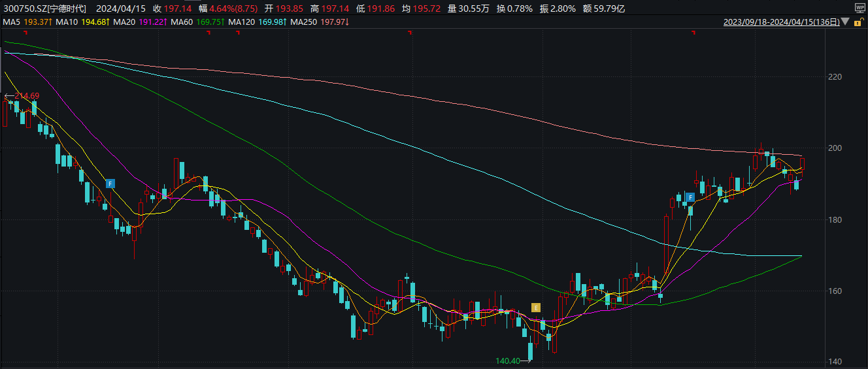Image resolution: width=868 pixels, height=369 pixels.
Task: Click the 140.40 low price annotation
Action: pos(507,361)
